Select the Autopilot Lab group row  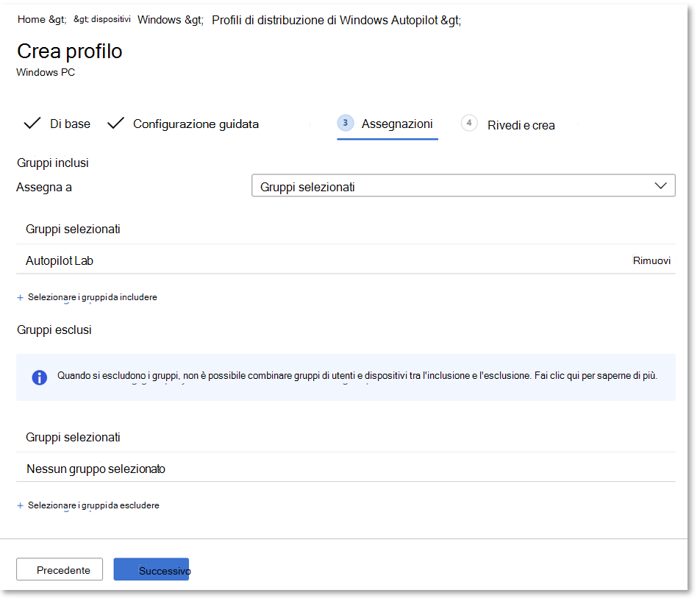point(346,260)
